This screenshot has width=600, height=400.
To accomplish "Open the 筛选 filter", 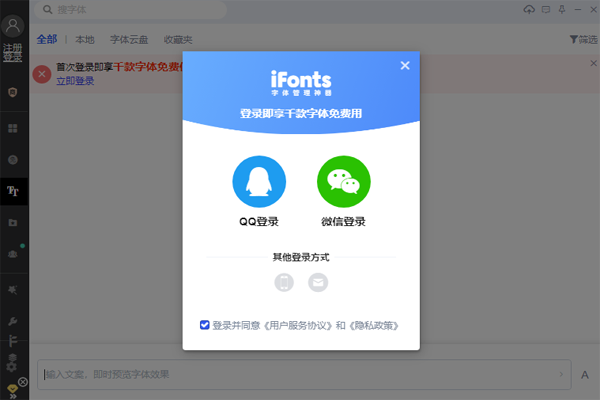I will [584, 39].
